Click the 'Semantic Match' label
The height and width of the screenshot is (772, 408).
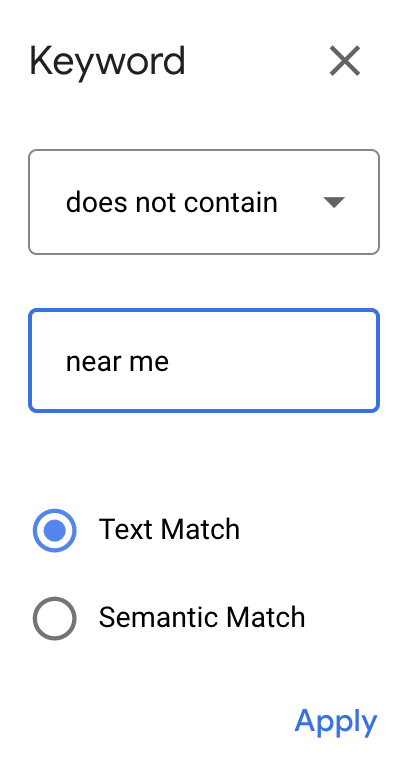point(202,617)
